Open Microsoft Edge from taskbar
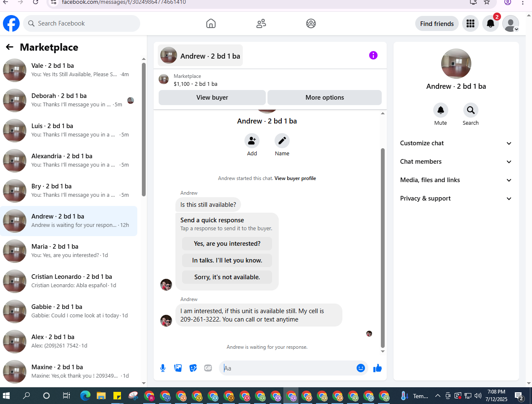This screenshot has height=404, width=532. coord(85,396)
